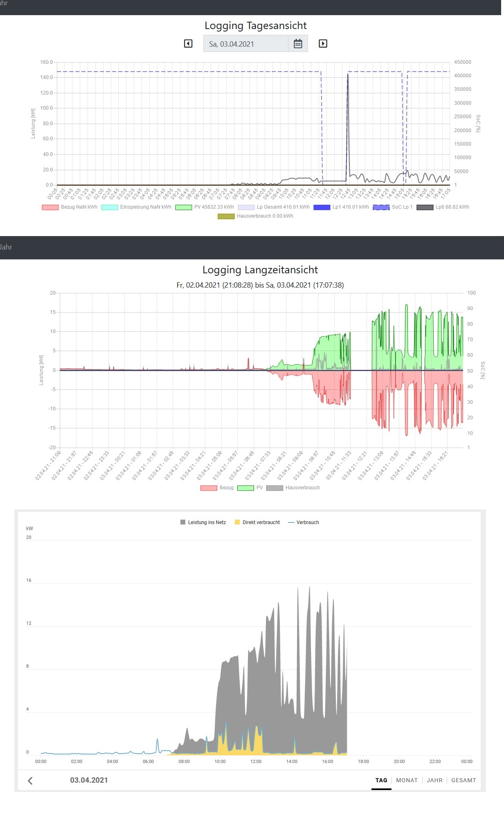This screenshot has width=504, height=824.
Task: Hide Lp6 68.62 kWh series
Action: coord(443,207)
